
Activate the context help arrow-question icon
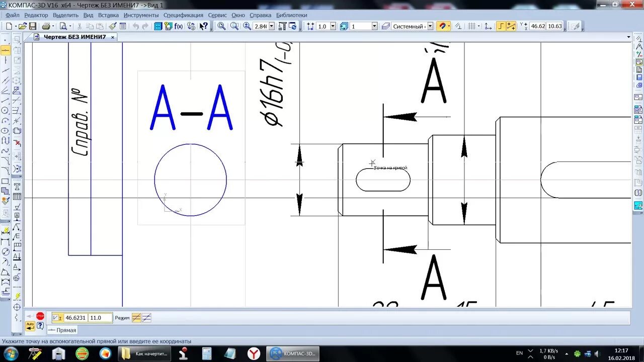point(203,26)
